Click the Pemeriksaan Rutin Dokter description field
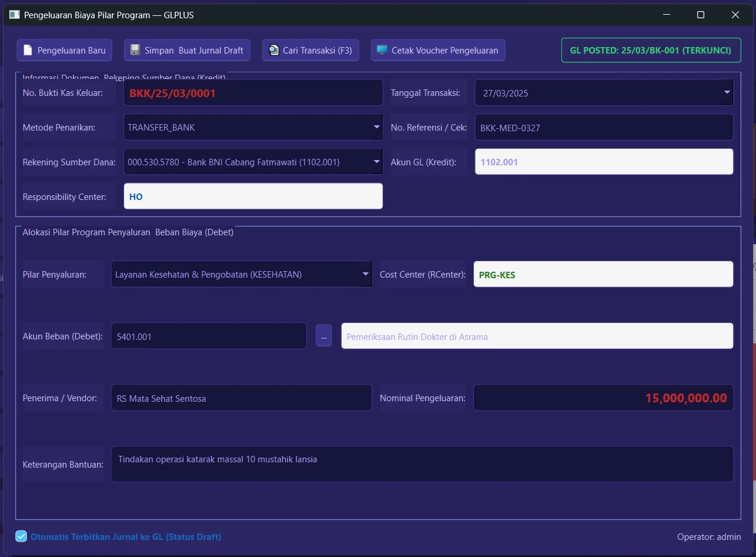This screenshot has width=756, height=557. tap(537, 336)
